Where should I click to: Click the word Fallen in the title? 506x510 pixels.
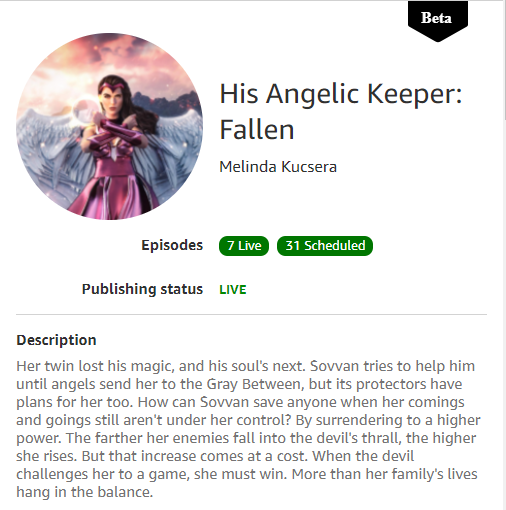pyautogui.click(x=257, y=130)
